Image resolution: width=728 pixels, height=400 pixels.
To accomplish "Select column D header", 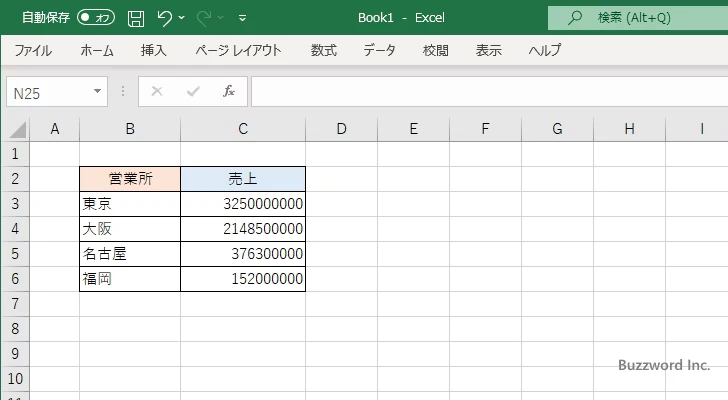I will 341,129.
